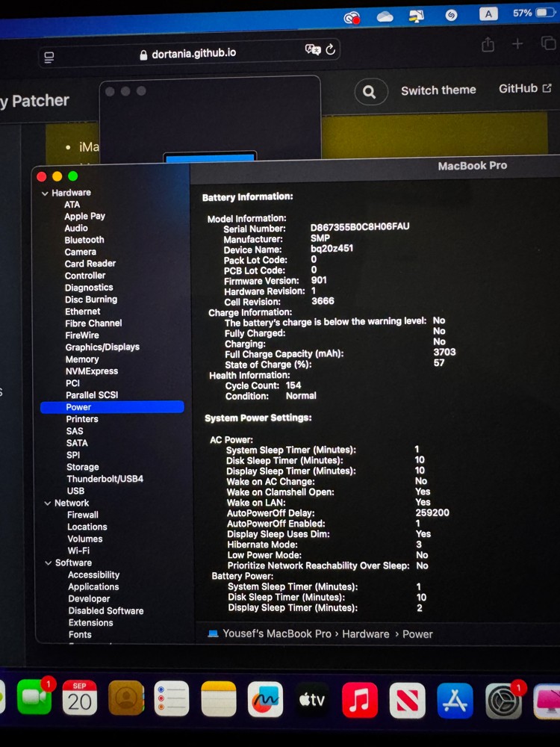Open the website search magnifier
Image resolution: width=560 pixels, height=747 pixels.
(370, 91)
